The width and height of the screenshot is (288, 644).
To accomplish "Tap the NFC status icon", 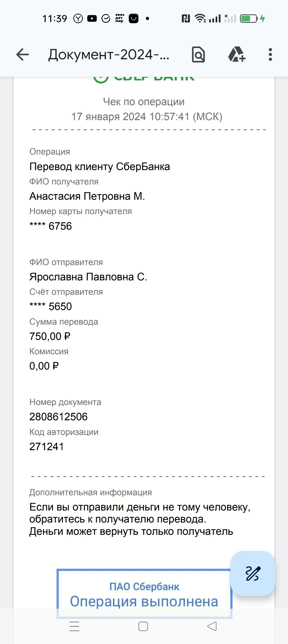I will pyautogui.click(x=186, y=18).
